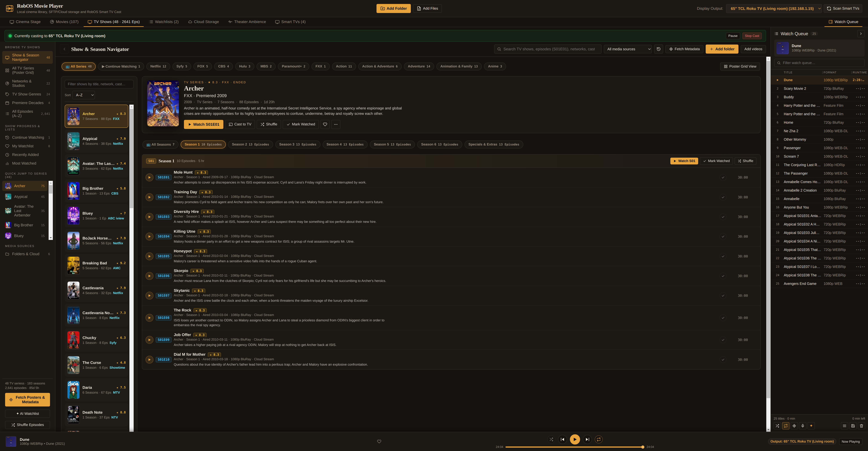Screen dimensions: 868x451
Task: Click the back chevron beside Show & Season Navigator
Action: pos(64,49)
